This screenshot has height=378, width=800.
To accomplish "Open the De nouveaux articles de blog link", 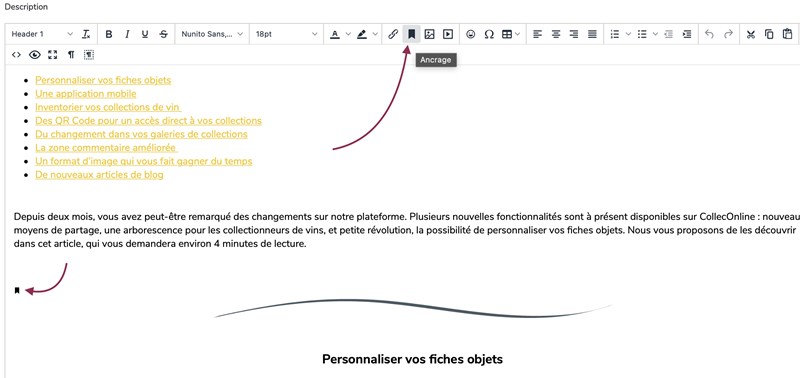I will (x=99, y=175).
